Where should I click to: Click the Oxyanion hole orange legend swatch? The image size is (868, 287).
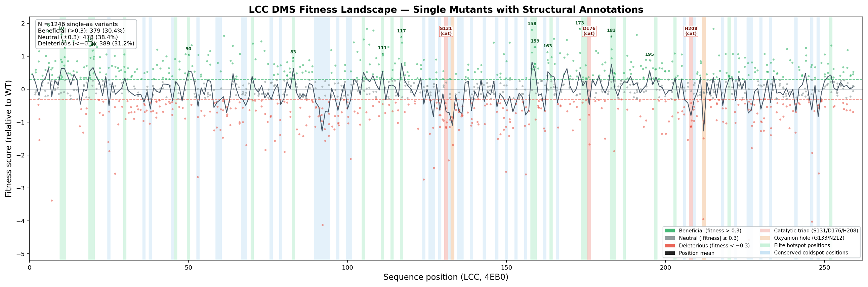click(765, 238)
